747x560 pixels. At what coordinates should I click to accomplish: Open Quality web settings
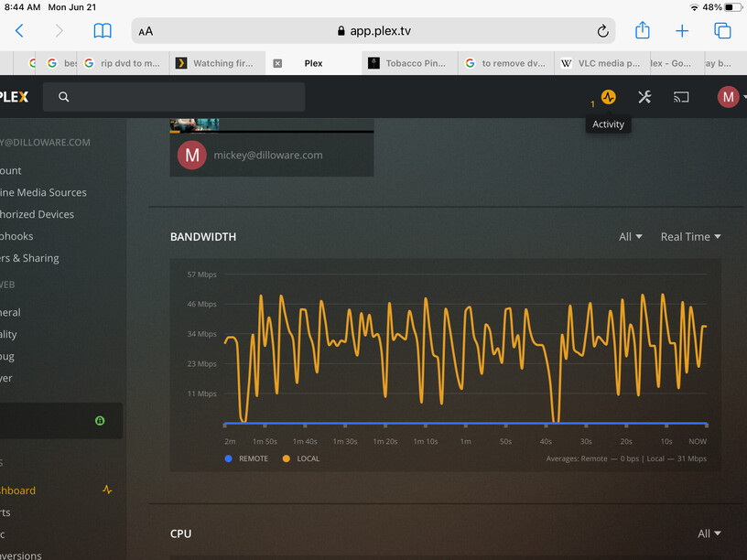click(x=8, y=334)
